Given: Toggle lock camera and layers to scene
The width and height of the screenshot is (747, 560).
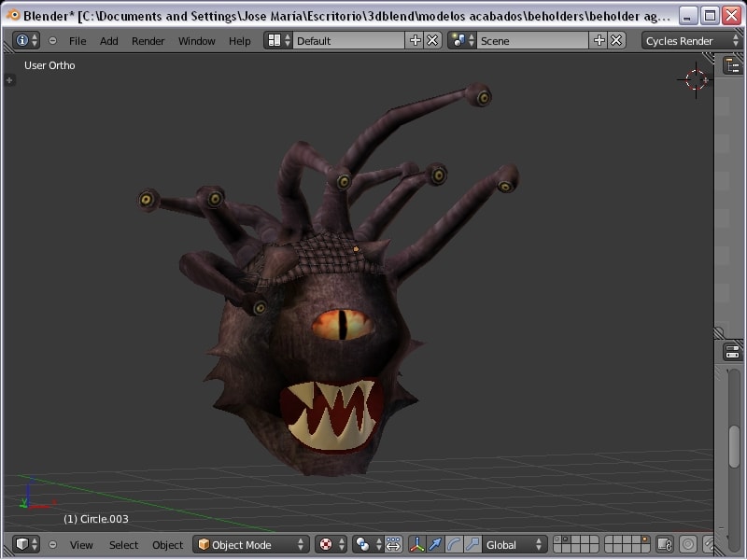Looking at the screenshot, I should pyautogui.click(x=665, y=544).
